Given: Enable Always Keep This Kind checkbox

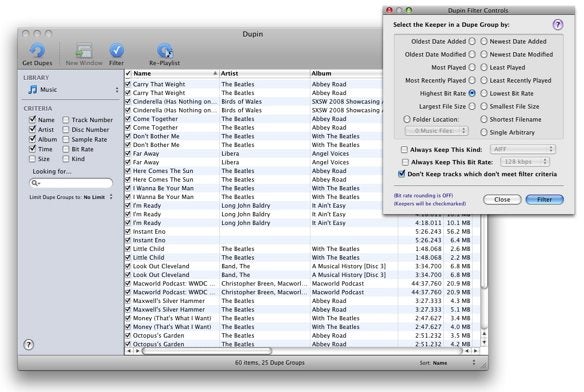Looking at the screenshot, I should (404, 149).
